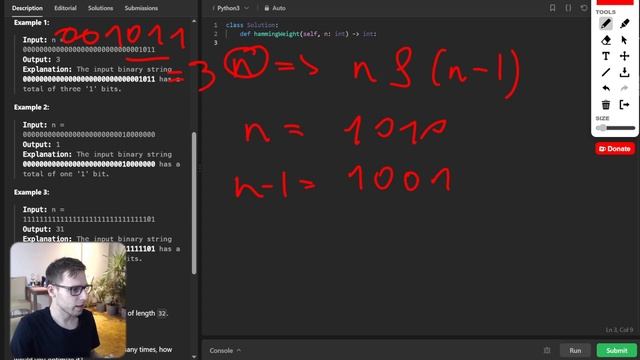Viewport: 640px width, 360px height.
Task: Adjust the brush SIZE slider
Action: 615,128
